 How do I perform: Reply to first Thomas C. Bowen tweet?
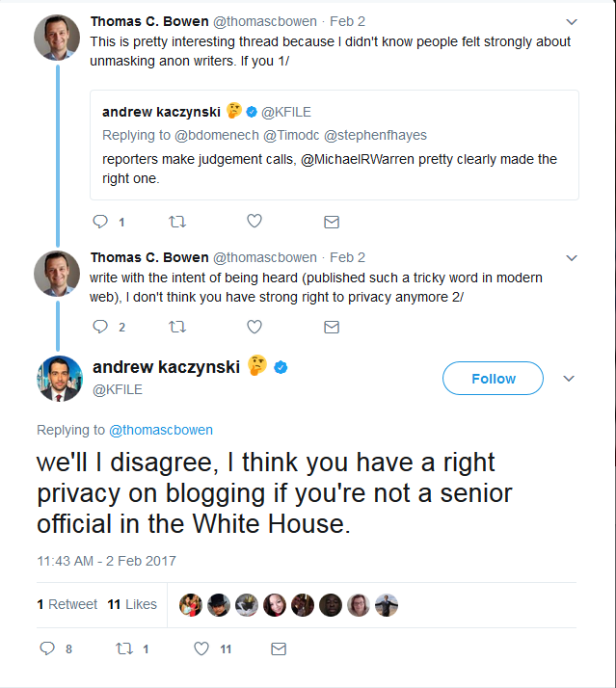click(100, 222)
